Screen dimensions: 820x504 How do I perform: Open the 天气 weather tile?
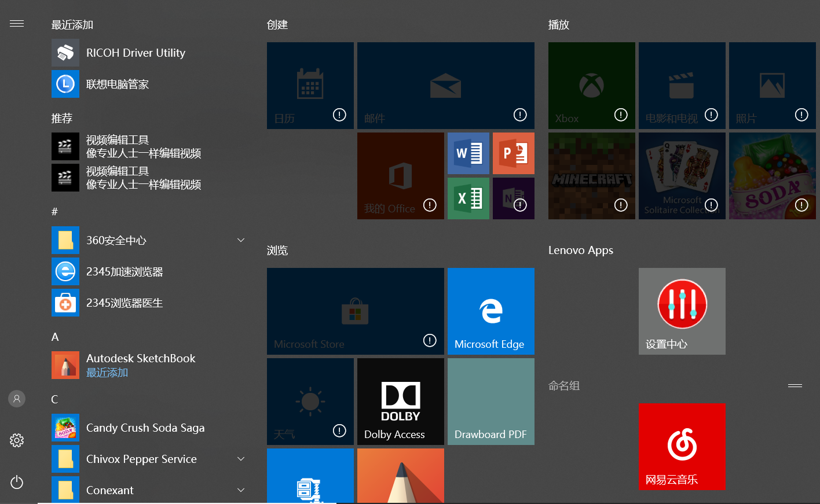(310, 402)
